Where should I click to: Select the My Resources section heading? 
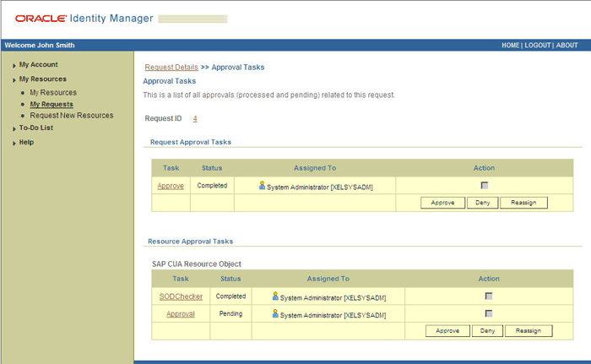tap(43, 79)
